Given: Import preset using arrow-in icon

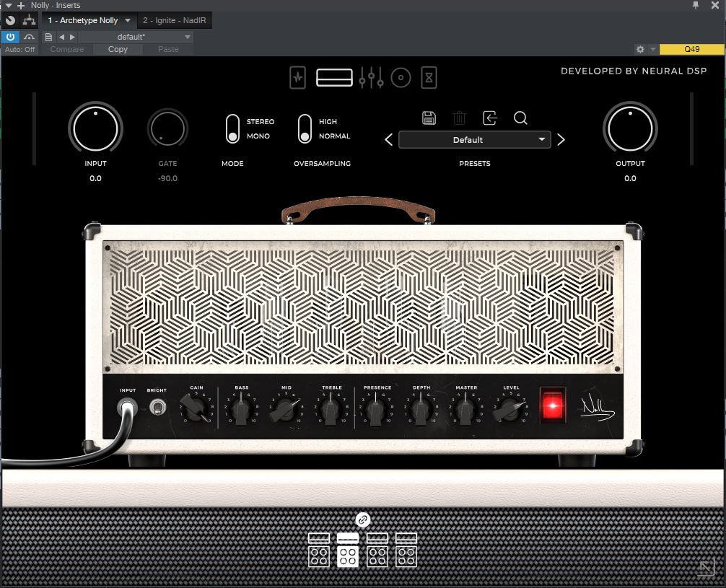Looking at the screenshot, I should click(490, 118).
